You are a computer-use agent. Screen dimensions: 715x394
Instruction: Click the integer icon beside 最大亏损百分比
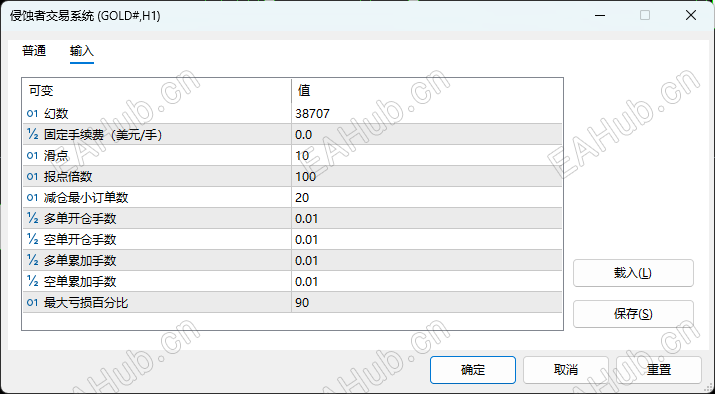pyautogui.click(x=32, y=302)
